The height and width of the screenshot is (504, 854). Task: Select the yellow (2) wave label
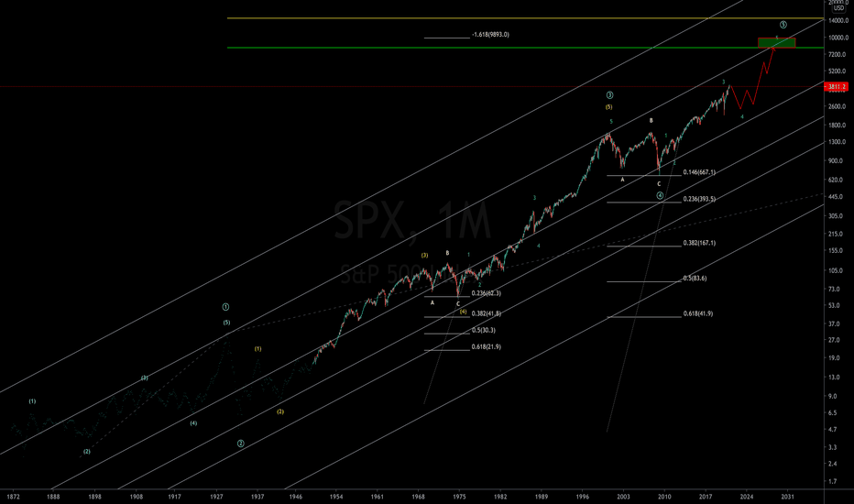coord(280,412)
